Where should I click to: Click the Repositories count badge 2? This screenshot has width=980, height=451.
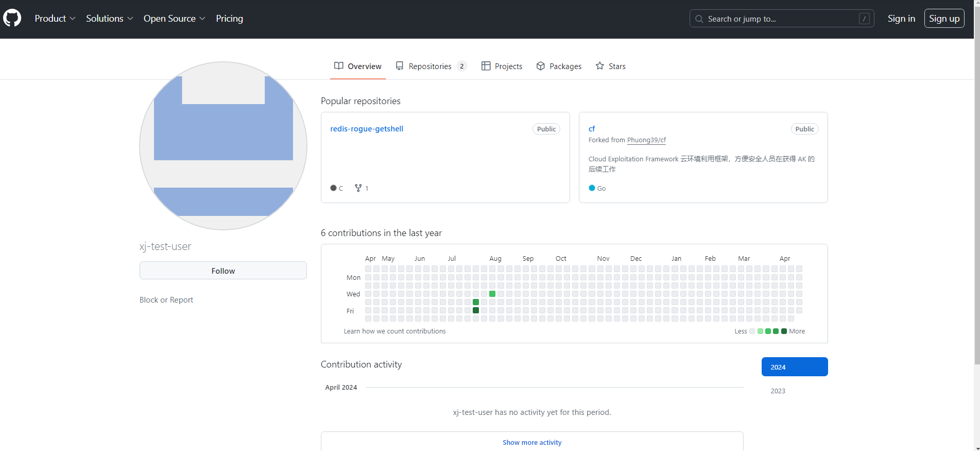(x=461, y=66)
